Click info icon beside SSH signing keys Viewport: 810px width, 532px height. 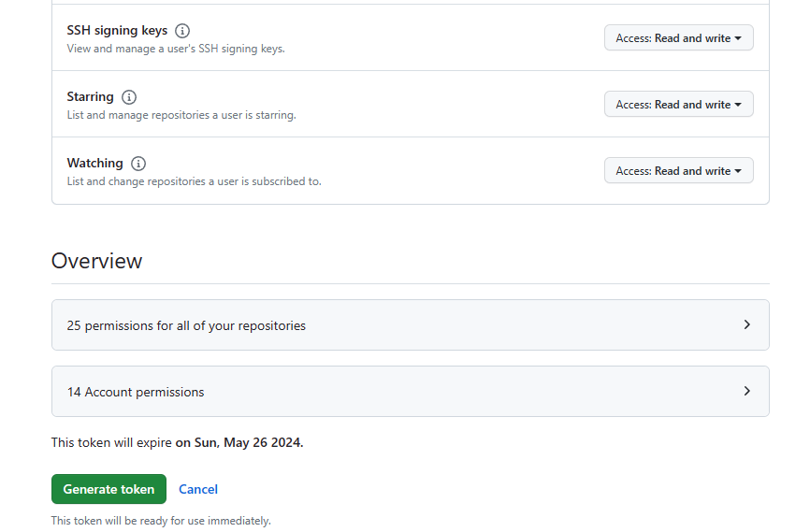(x=182, y=31)
